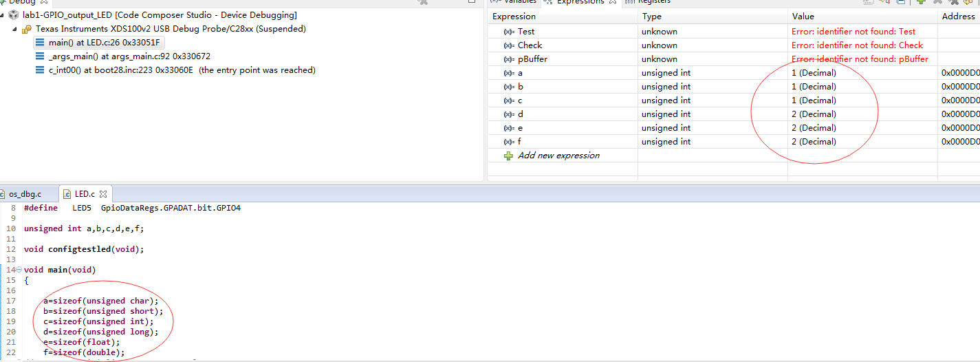Click the C file icon on the LED.c tab
Viewport: 980px width, 362px height.
pos(68,194)
